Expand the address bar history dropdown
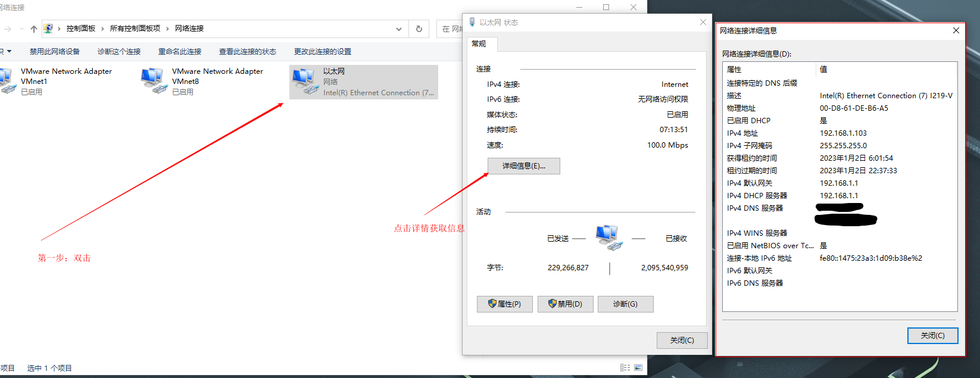This screenshot has width=980, height=378. pyautogui.click(x=398, y=29)
